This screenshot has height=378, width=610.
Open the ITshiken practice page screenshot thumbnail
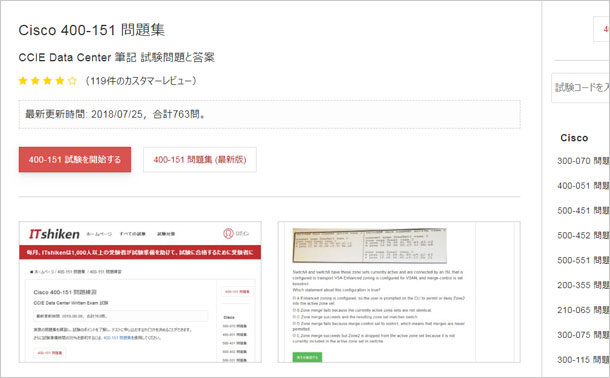140,292
